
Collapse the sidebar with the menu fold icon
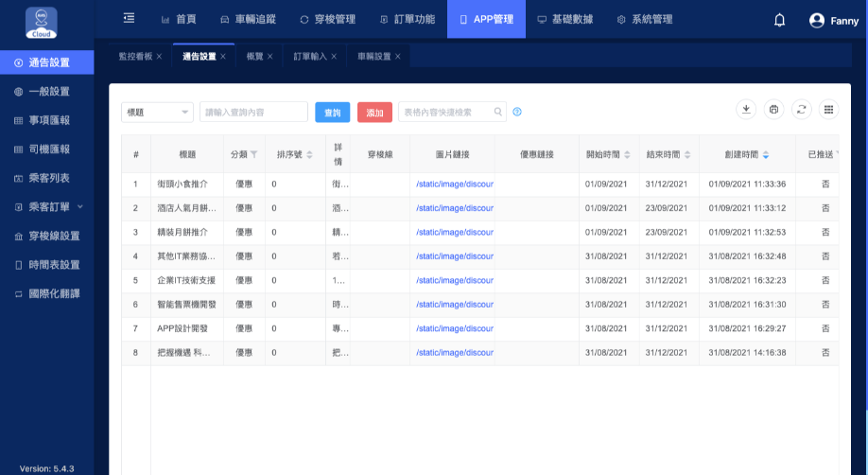tap(129, 19)
